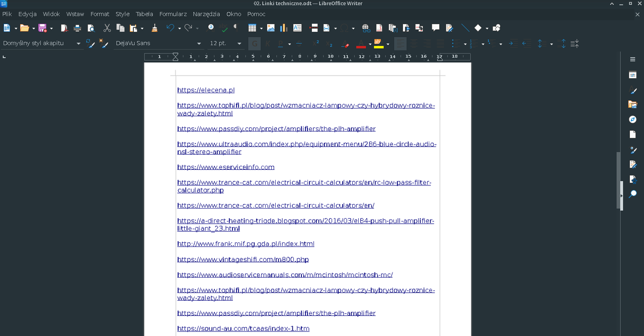Screen dimensions: 644x336
Task: Toggle subscript formatting
Action: 329,43
